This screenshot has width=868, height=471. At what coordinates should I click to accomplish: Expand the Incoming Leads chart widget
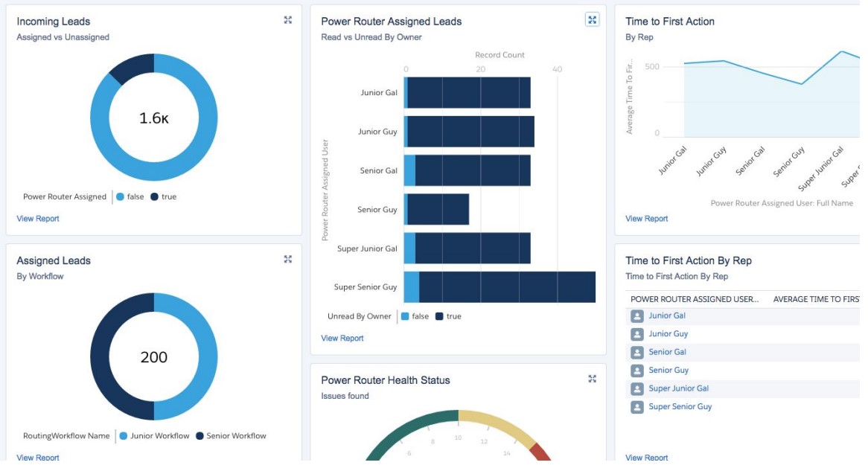288,20
